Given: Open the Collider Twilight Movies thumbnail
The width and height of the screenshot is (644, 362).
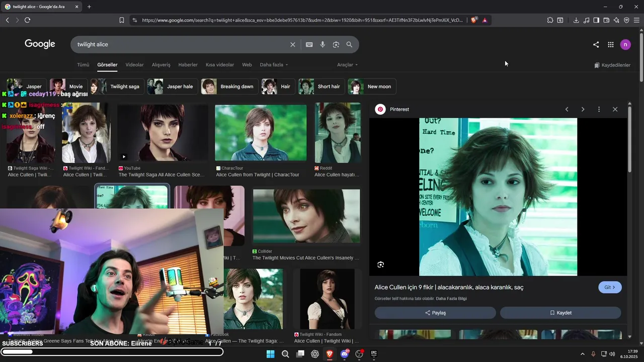Looking at the screenshot, I should (306, 216).
